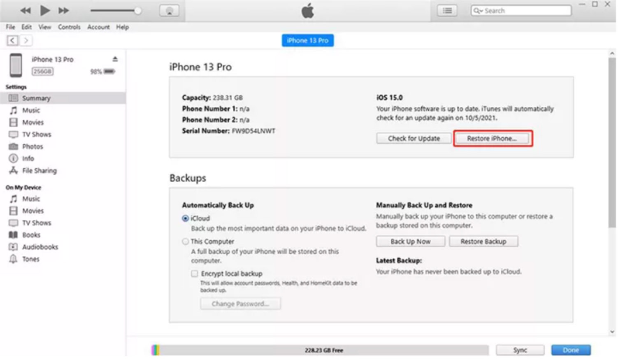Screen dimensions: 618x364
Task: Open Music under On My Device
Action: click(x=31, y=199)
